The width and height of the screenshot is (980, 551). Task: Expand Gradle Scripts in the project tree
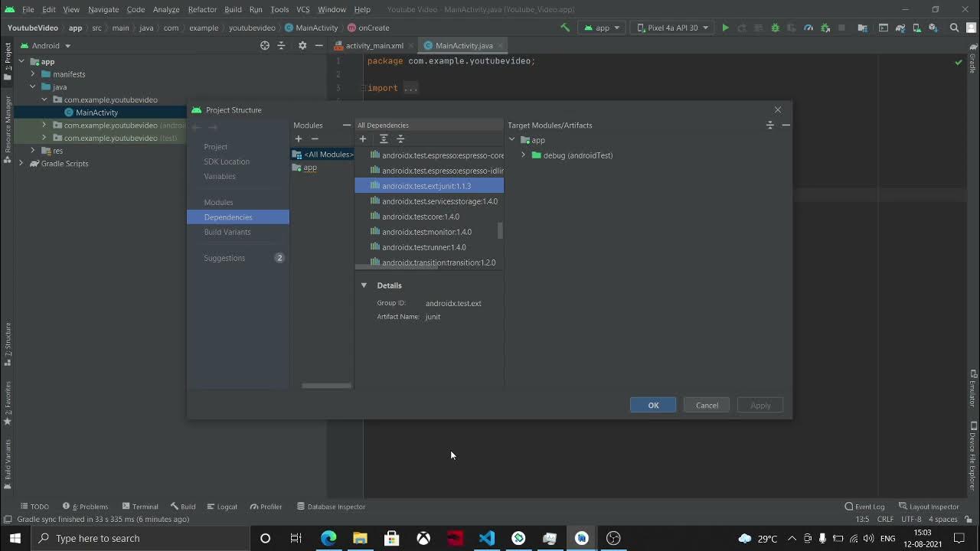[21, 163]
